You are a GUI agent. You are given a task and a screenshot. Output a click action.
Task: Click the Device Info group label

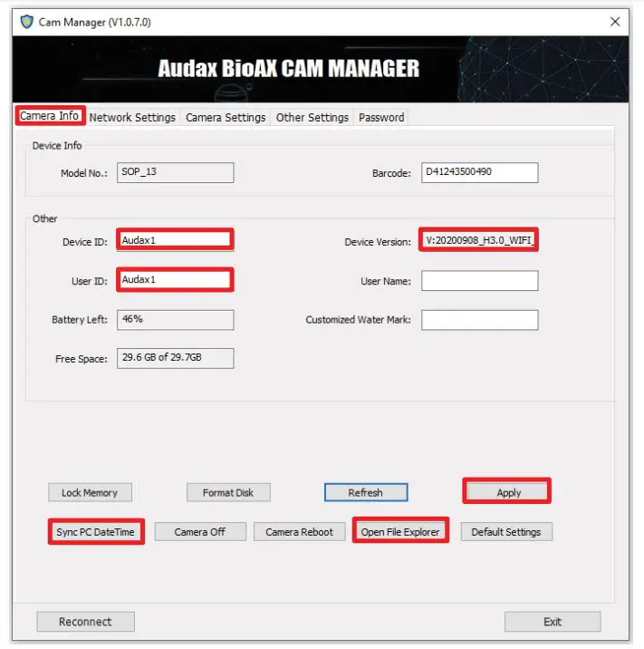coord(57,146)
